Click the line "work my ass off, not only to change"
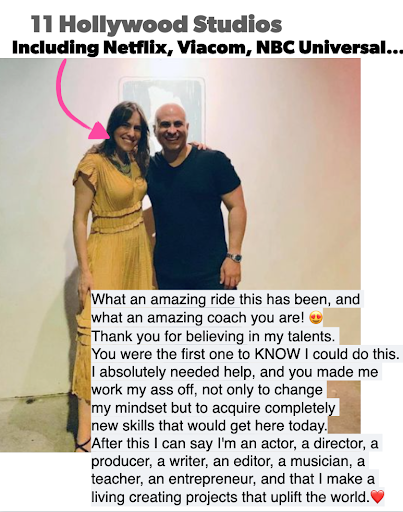Image resolution: width=403 pixels, height=512 pixels. pyautogui.click(x=207, y=390)
